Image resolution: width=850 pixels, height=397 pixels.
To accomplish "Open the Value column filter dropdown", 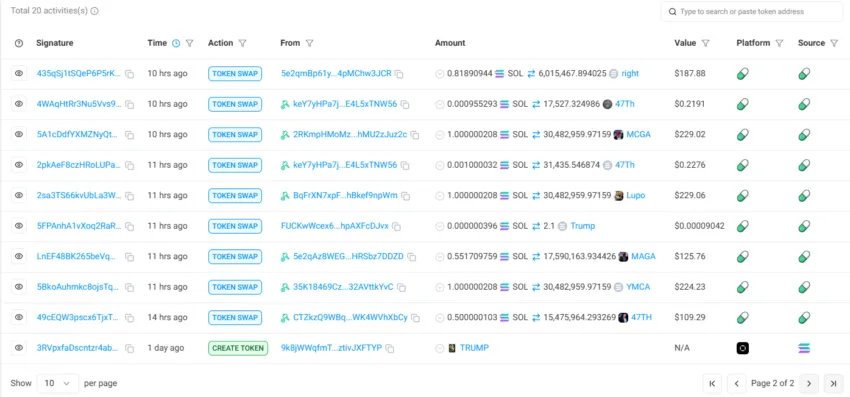I will point(705,43).
